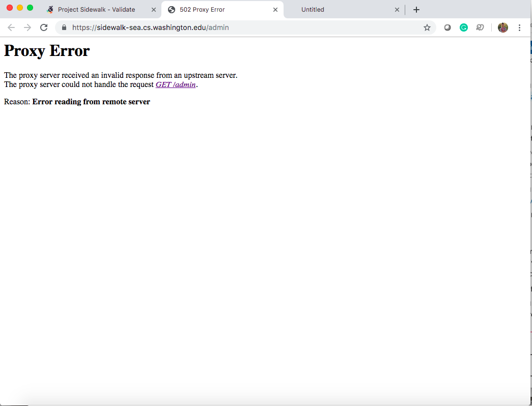Screen dimensions: 532x406
Task: Click globe favicon on 502 tab
Action: tap(172, 10)
